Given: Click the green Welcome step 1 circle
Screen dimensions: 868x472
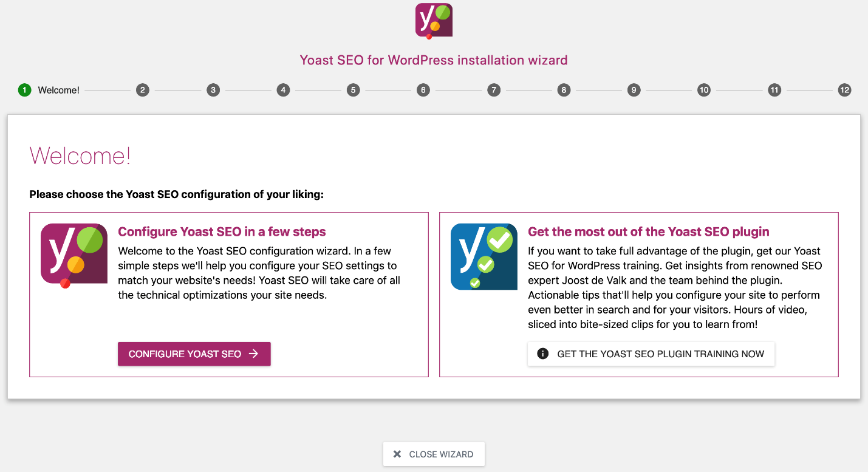Looking at the screenshot, I should click(24, 90).
